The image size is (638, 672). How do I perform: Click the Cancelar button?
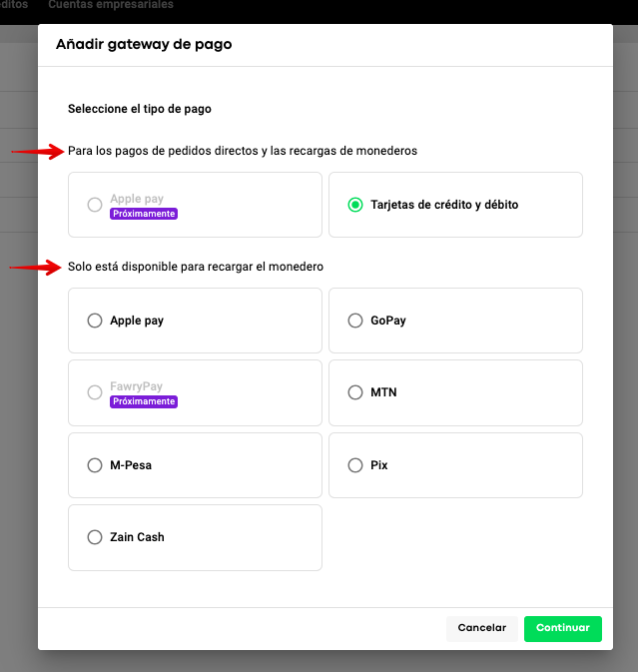pyautogui.click(x=482, y=628)
